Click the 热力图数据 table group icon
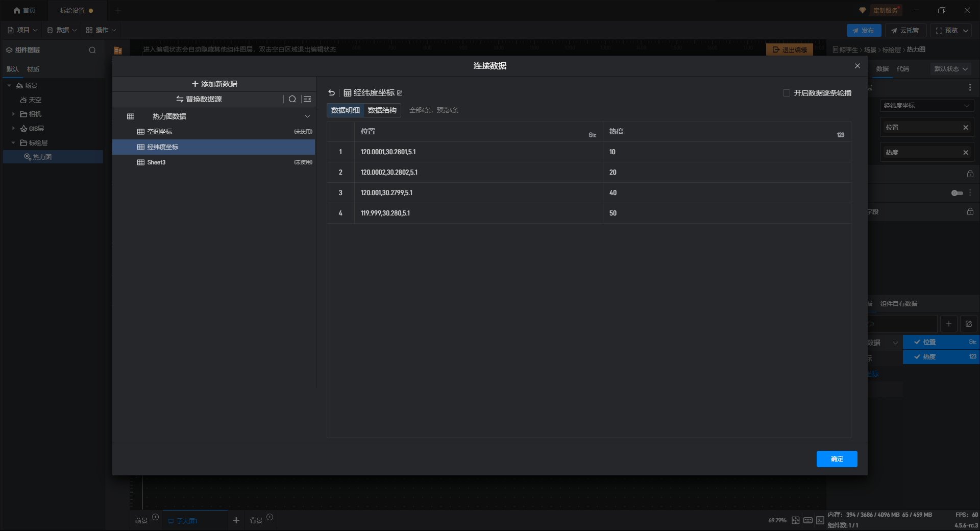 coord(131,116)
